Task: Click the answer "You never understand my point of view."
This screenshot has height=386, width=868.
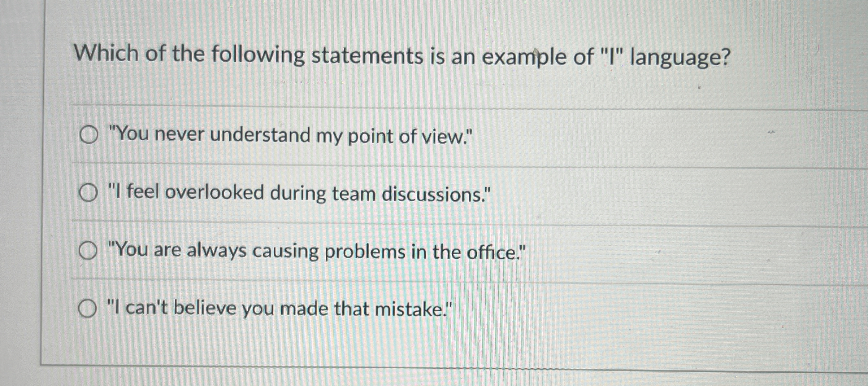Action: coord(289,136)
